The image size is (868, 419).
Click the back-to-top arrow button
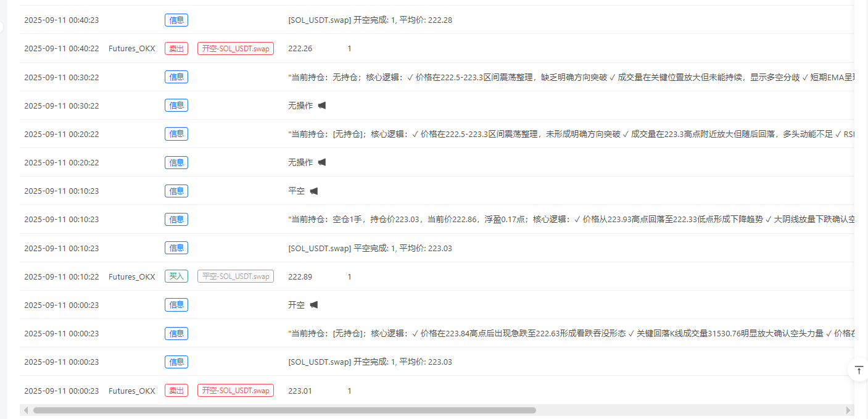pos(859,370)
